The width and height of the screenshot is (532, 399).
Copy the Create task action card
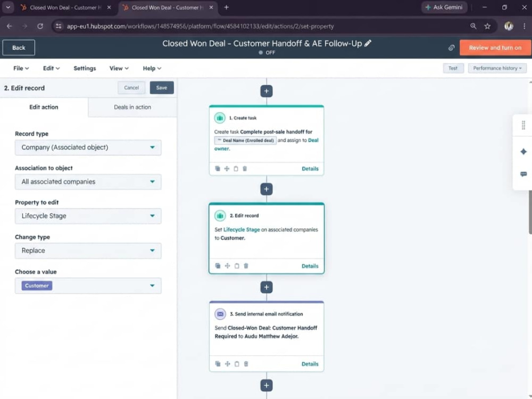218,169
